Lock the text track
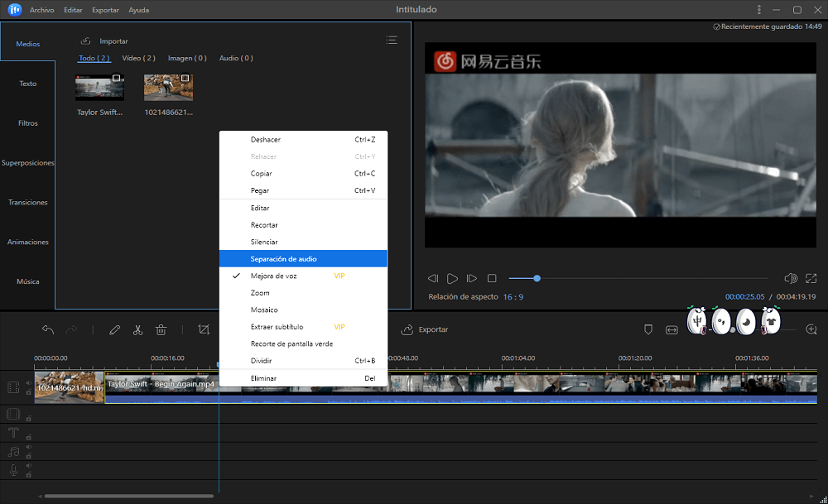828x504 pixels. click(x=28, y=437)
